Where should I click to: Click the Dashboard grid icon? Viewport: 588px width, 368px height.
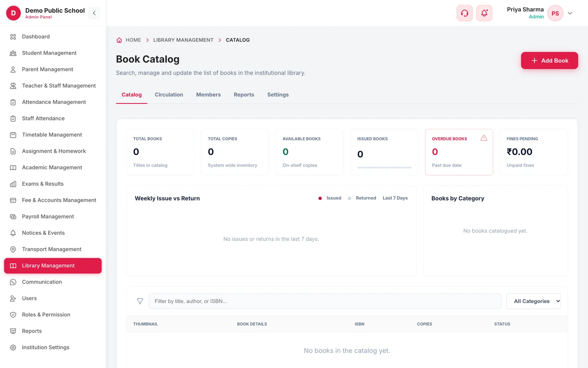13,37
